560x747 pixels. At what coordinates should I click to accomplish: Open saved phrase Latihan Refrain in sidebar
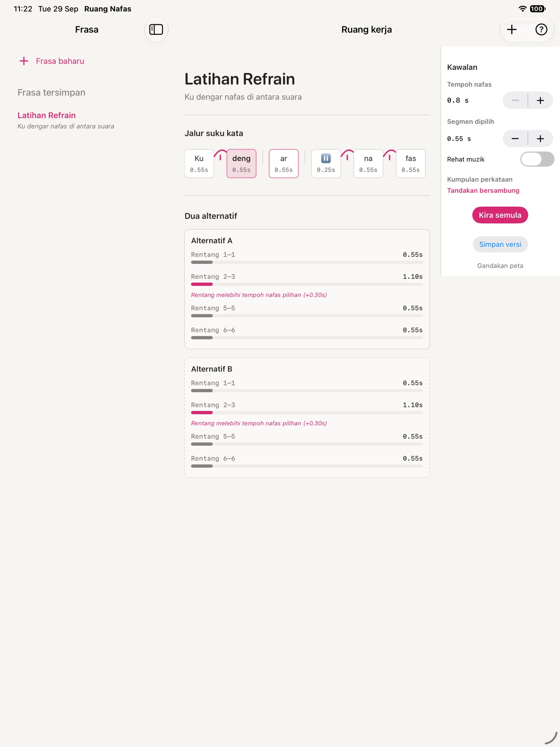pos(66,120)
